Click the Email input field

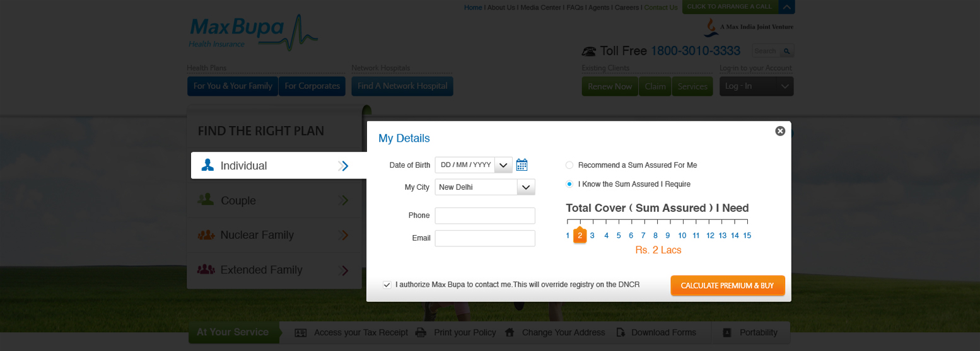click(485, 238)
